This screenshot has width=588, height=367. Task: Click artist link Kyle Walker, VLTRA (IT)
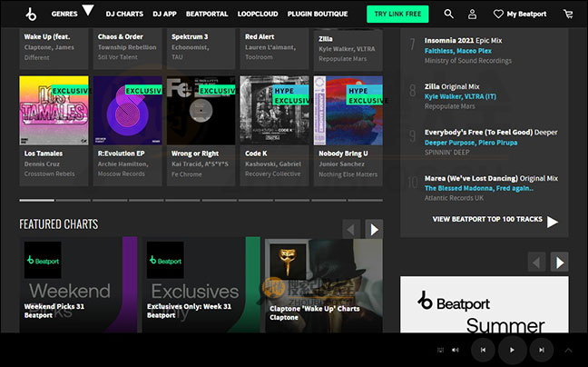pyautogui.click(x=460, y=96)
